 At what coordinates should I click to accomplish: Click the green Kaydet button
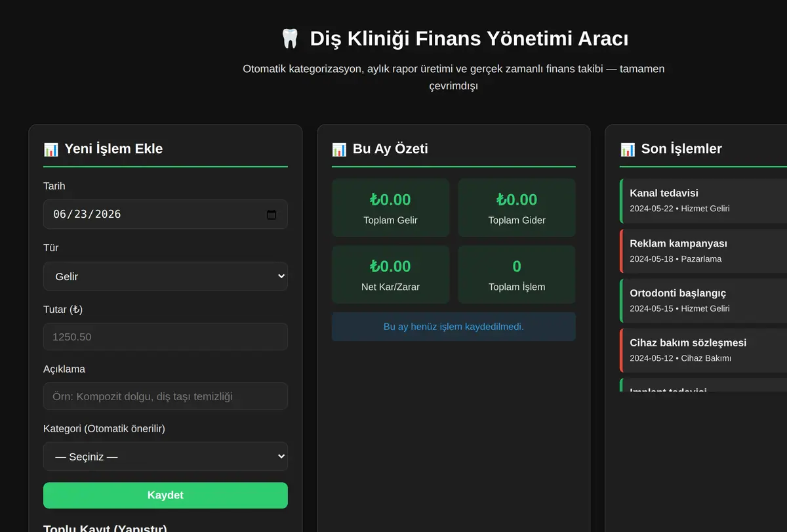point(165,495)
